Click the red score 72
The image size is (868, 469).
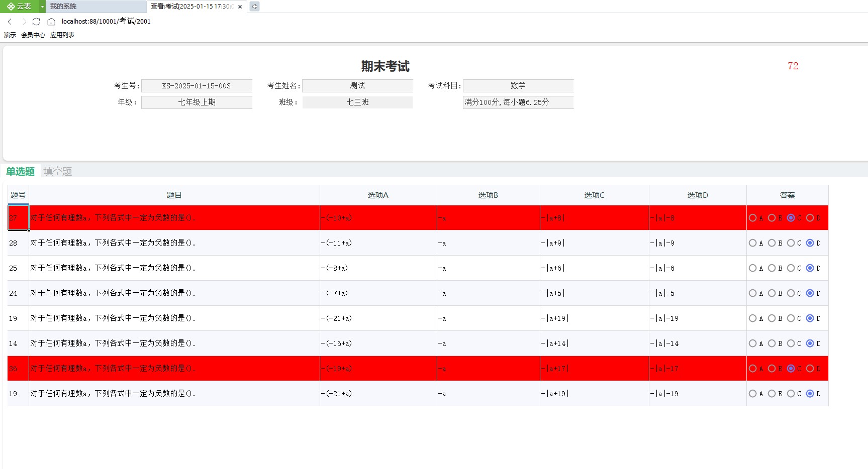(793, 66)
